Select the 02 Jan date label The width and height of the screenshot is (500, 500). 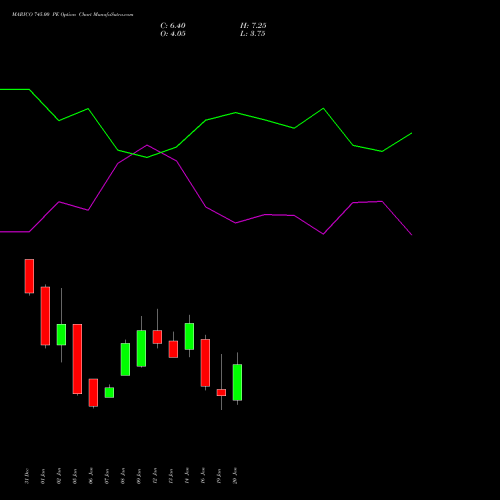click(x=59, y=476)
